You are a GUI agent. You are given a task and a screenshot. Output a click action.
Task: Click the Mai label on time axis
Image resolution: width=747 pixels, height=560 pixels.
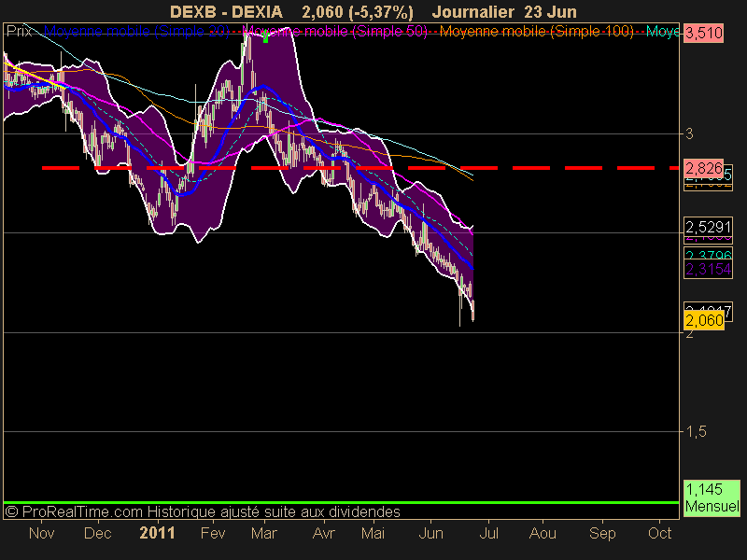point(373,533)
